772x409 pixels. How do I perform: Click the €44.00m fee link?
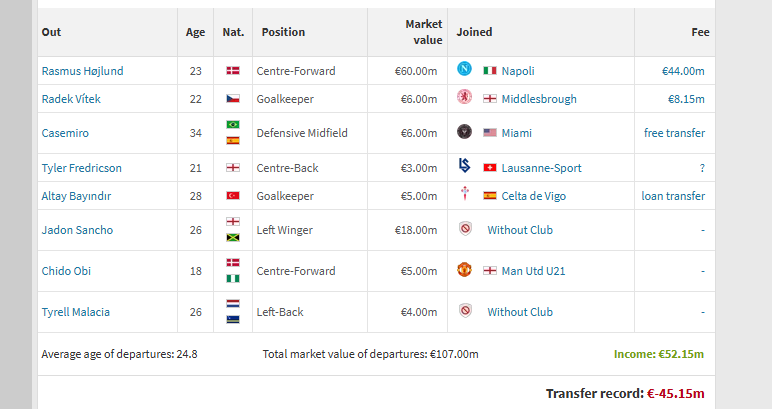683,71
